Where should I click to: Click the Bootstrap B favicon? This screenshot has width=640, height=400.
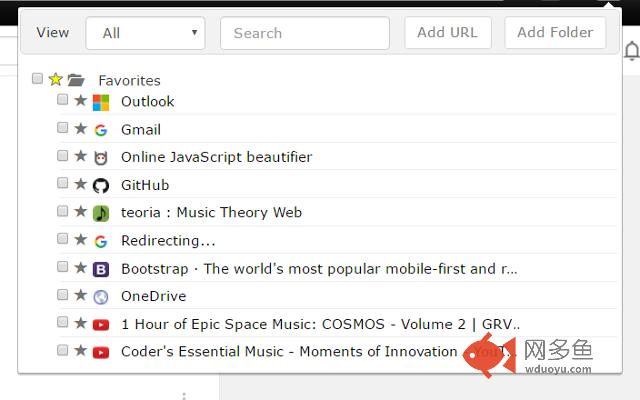point(101,269)
